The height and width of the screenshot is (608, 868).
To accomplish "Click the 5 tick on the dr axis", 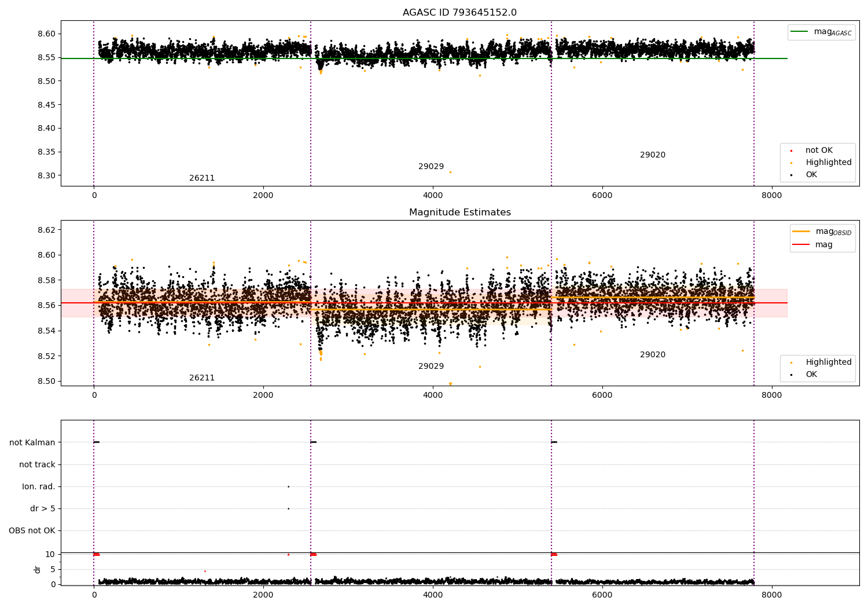I will [53, 570].
